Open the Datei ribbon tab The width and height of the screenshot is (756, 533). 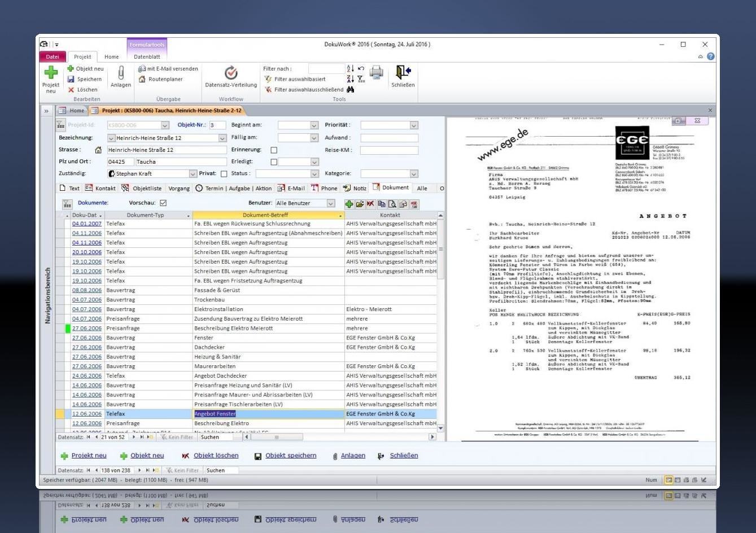(x=53, y=57)
